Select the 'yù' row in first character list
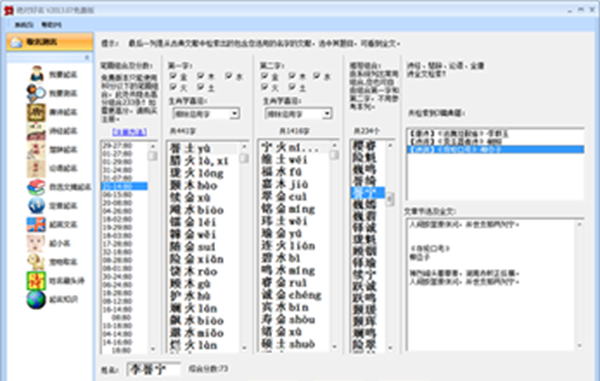Screen dimensions: 600x381 point(203,148)
